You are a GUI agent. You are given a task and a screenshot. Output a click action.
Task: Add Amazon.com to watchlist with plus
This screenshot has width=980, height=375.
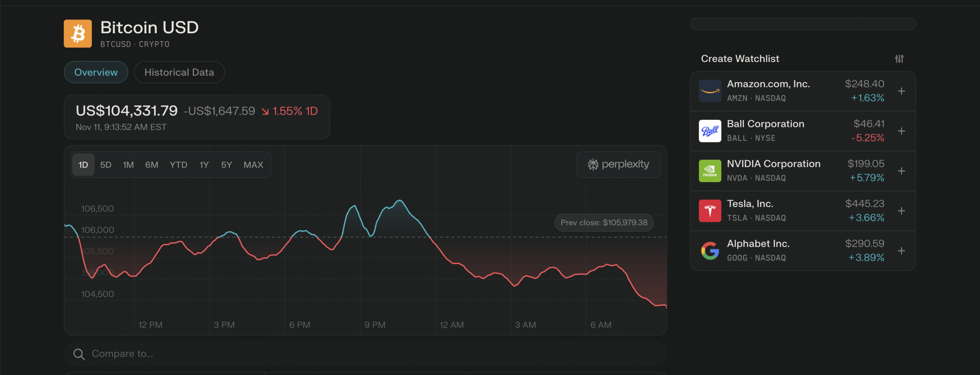902,91
